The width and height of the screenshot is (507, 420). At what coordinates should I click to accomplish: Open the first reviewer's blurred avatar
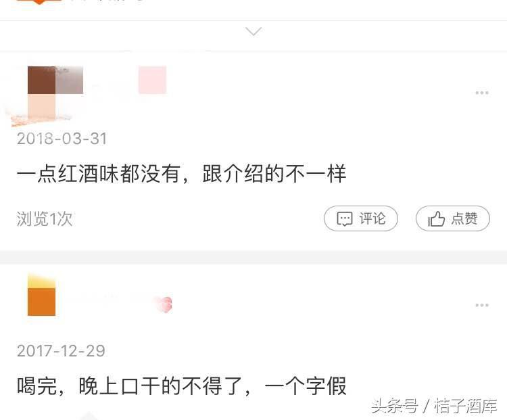click(55, 93)
